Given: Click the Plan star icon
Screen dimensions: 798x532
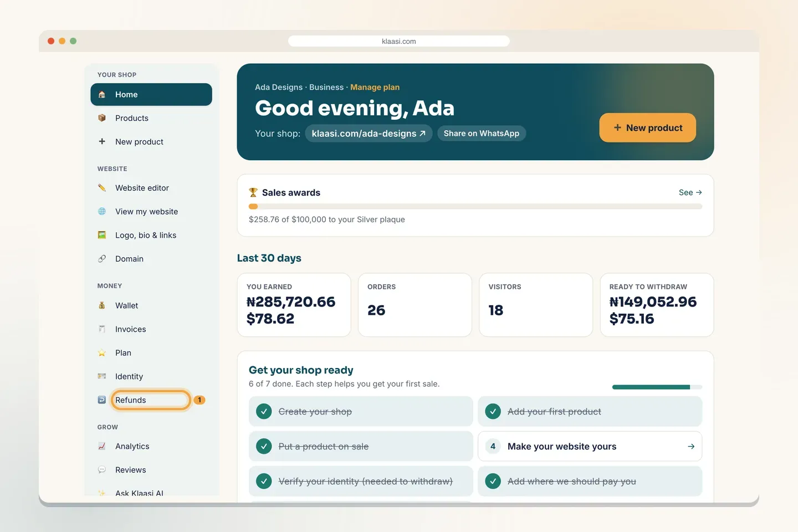Looking at the screenshot, I should click(102, 353).
